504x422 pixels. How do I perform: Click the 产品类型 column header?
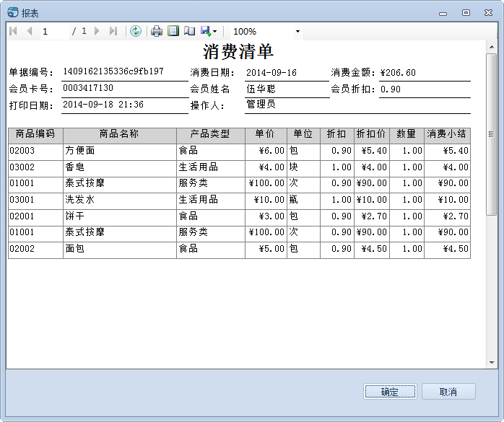[x=211, y=136]
